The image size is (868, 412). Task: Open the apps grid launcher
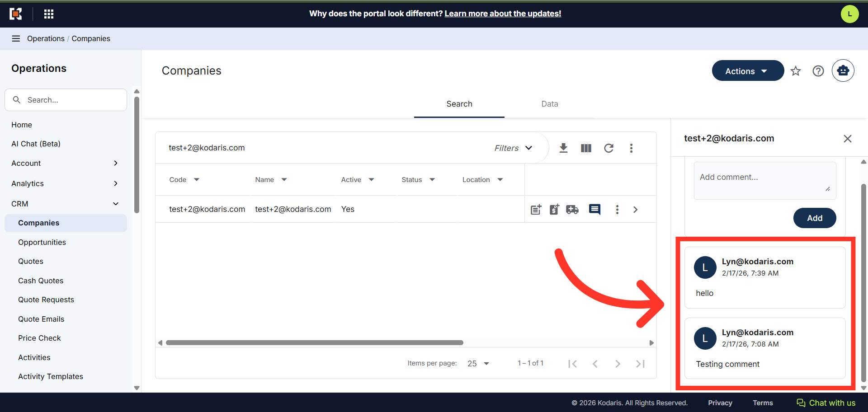pyautogui.click(x=49, y=14)
